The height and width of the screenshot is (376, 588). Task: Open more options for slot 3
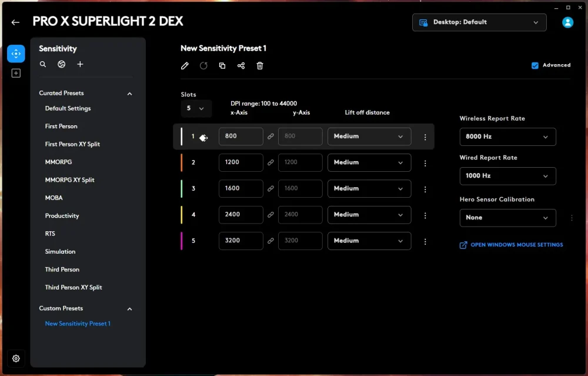pos(425,189)
